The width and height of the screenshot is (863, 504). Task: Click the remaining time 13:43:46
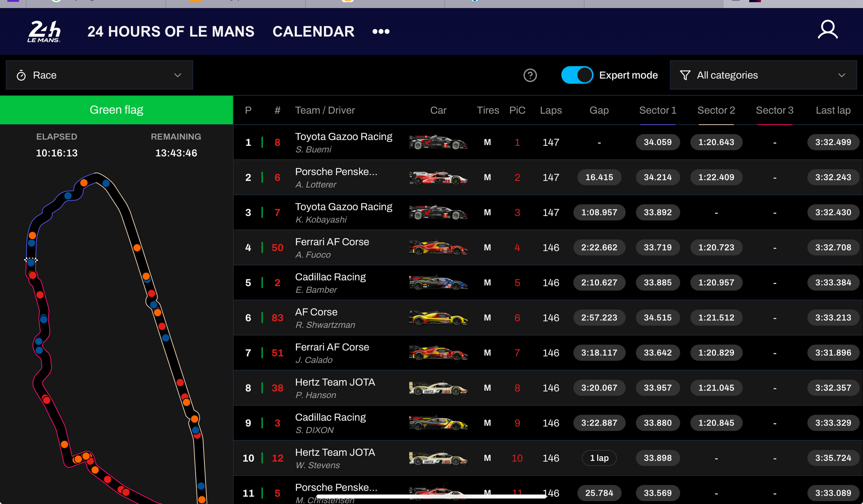[x=176, y=153]
